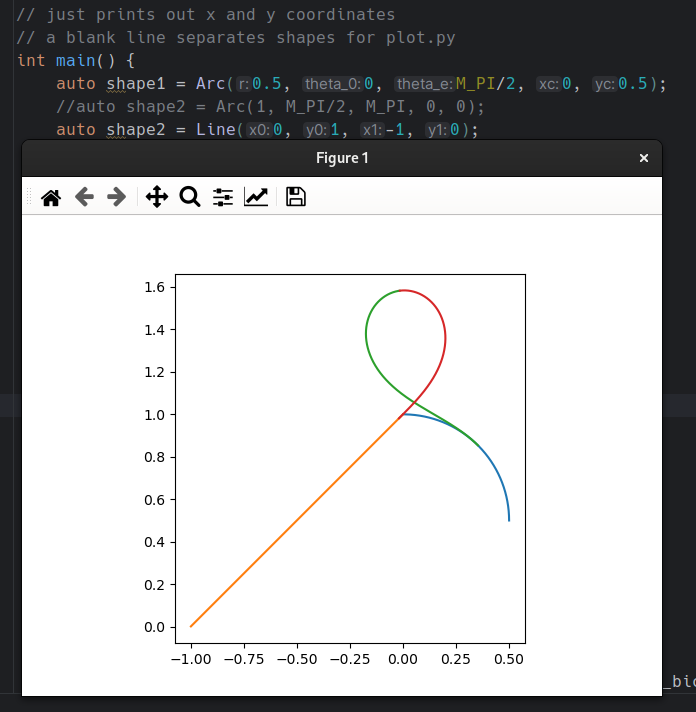Select the Pan axes tool
The width and height of the screenshot is (696, 712).
click(x=157, y=197)
